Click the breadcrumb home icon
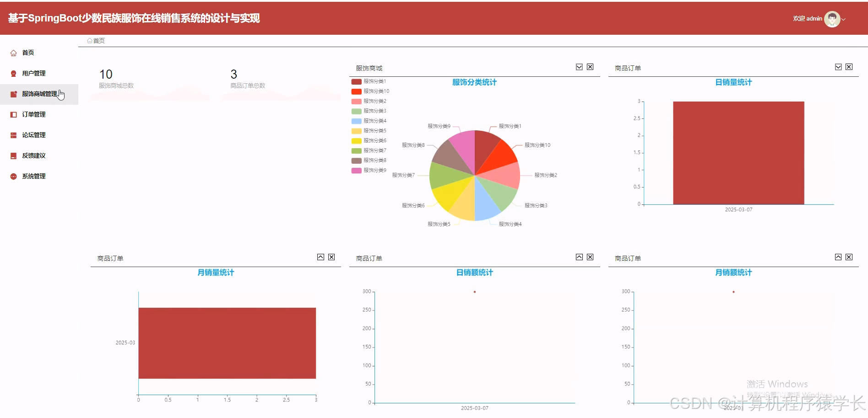868x418 pixels. coord(90,41)
